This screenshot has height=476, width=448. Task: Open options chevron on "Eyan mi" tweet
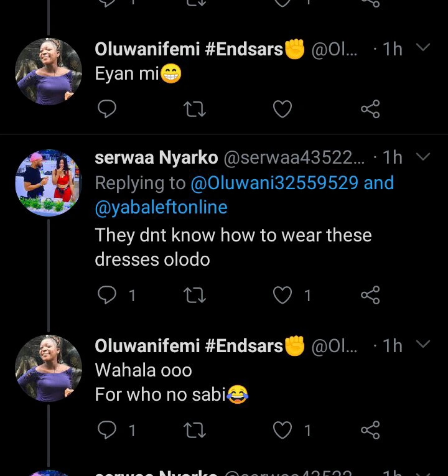423,49
